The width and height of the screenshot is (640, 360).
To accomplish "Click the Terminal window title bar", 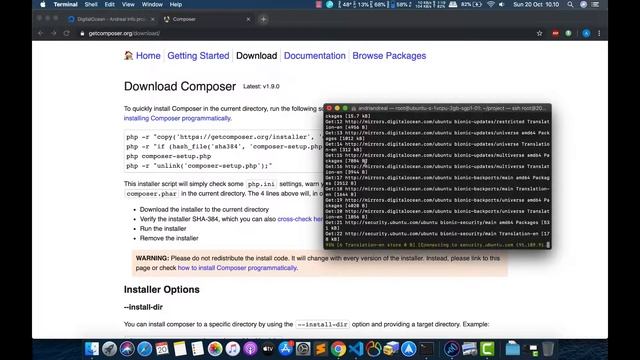I will click(437, 108).
